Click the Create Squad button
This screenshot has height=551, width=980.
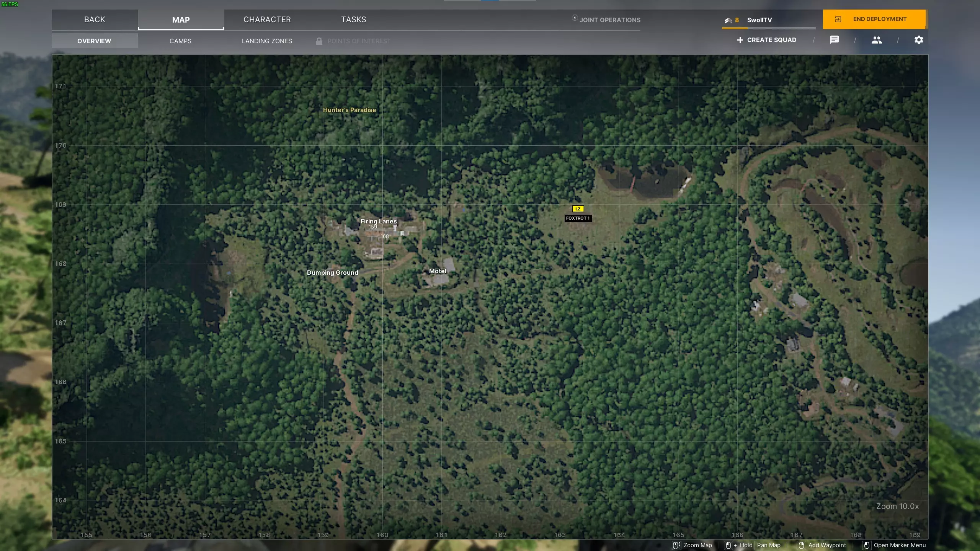(x=771, y=40)
